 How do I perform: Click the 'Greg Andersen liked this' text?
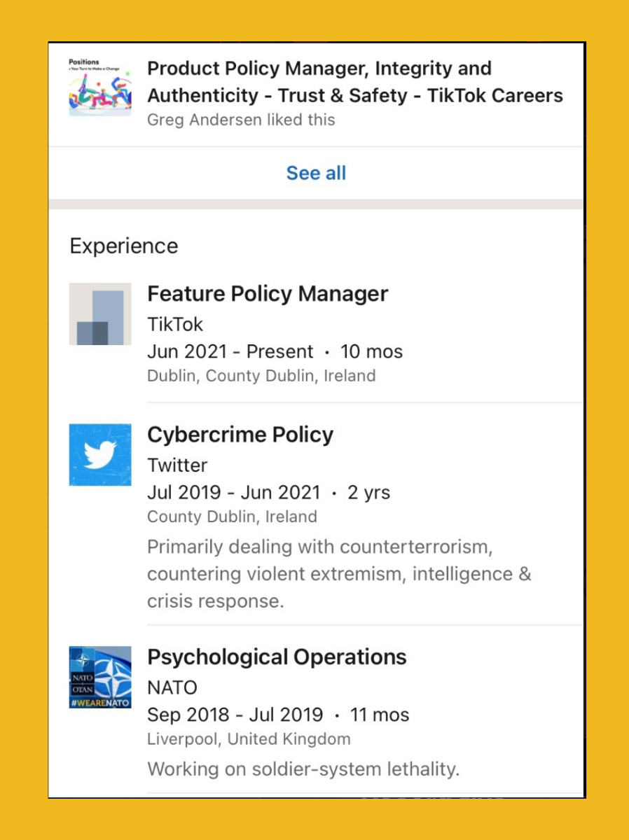click(x=241, y=120)
